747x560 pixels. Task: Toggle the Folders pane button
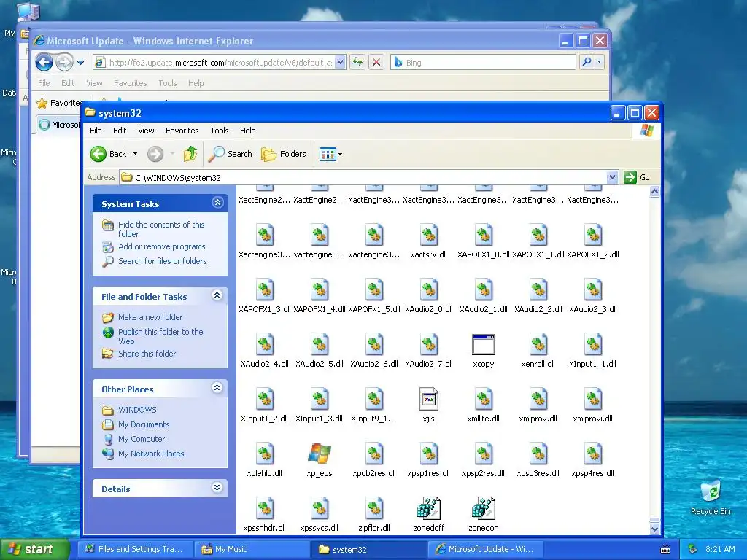(x=284, y=154)
